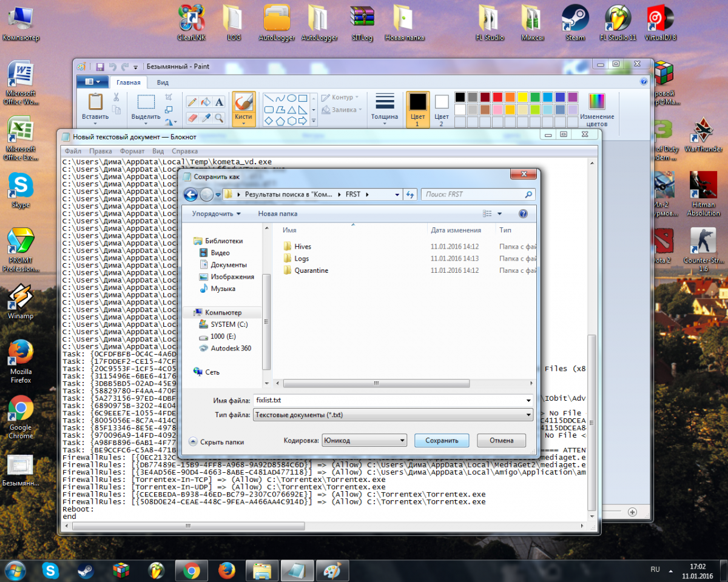Collapse folders via Скрыть папки
This screenshot has height=582, width=728.
click(x=217, y=442)
